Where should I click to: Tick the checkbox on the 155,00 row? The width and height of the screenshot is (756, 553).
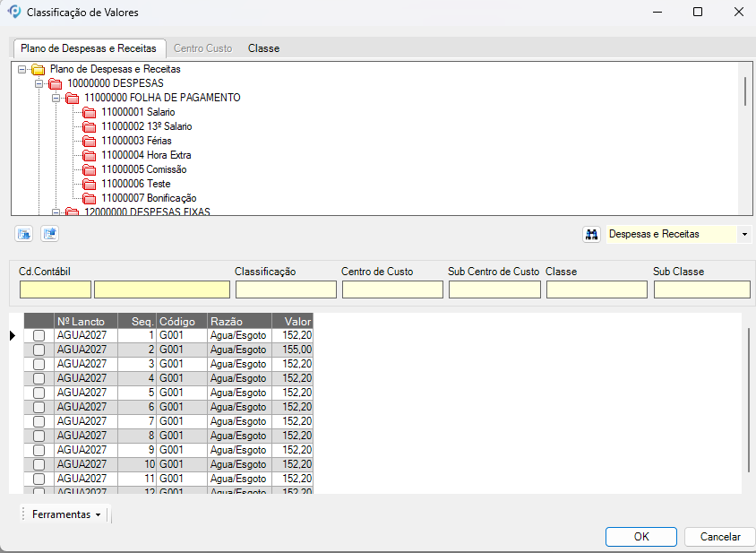pos(39,350)
